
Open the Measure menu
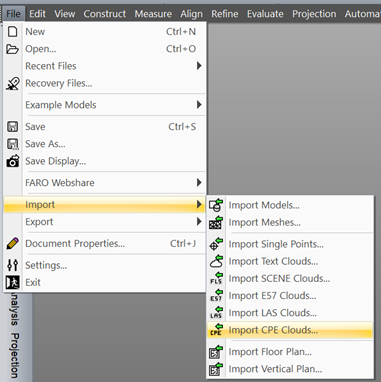coord(153,14)
